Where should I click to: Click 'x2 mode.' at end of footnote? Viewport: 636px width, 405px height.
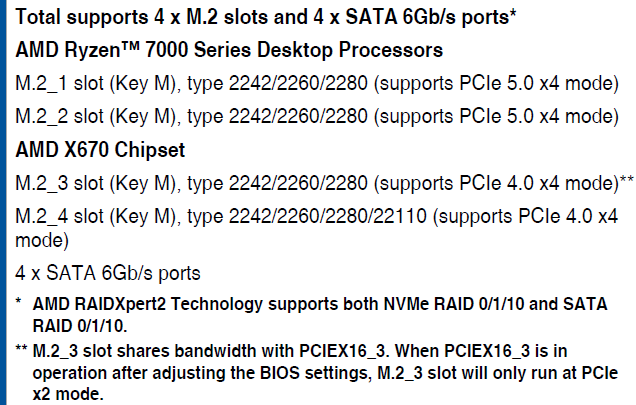[x=68, y=394]
